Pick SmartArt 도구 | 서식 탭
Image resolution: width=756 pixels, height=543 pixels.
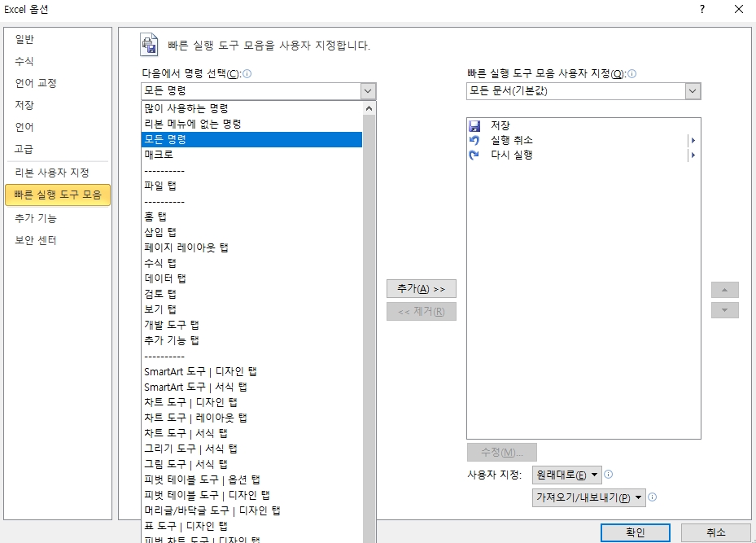click(x=251, y=387)
